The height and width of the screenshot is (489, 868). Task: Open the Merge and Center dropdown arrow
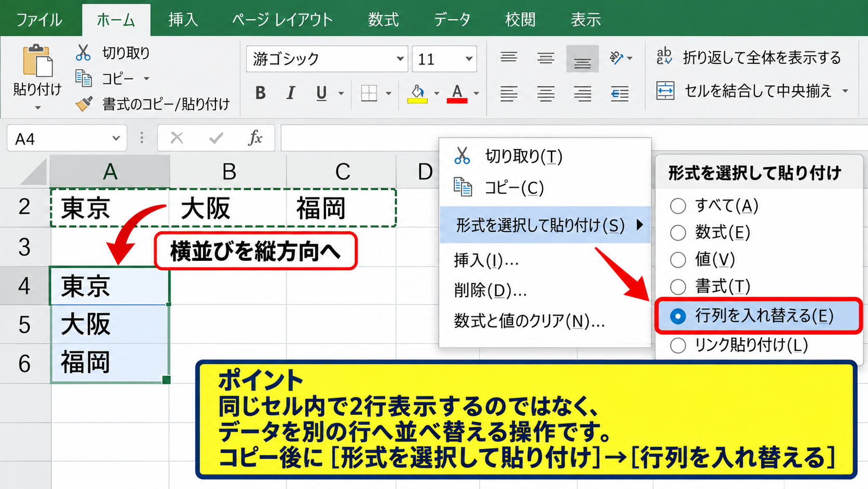pyautogui.click(x=845, y=91)
